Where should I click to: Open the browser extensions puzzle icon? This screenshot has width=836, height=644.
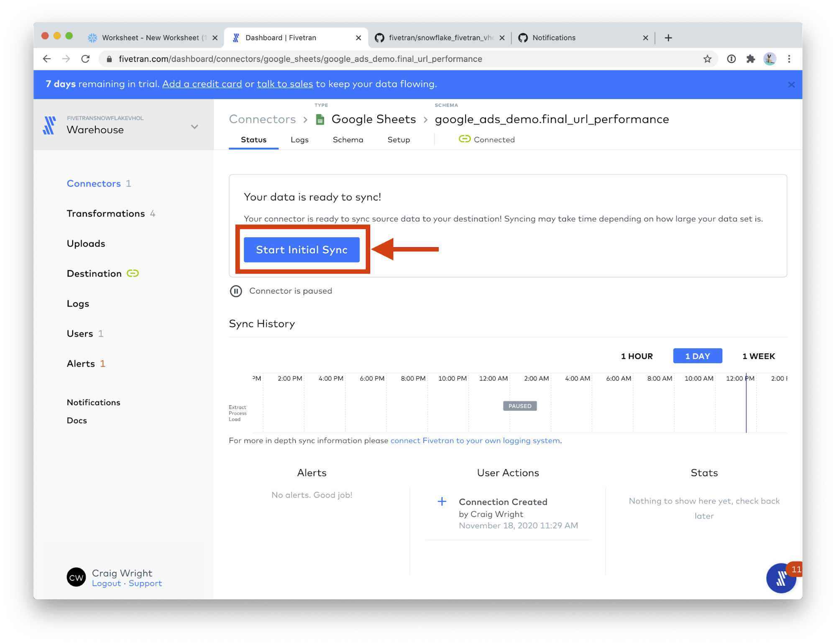[x=751, y=59]
